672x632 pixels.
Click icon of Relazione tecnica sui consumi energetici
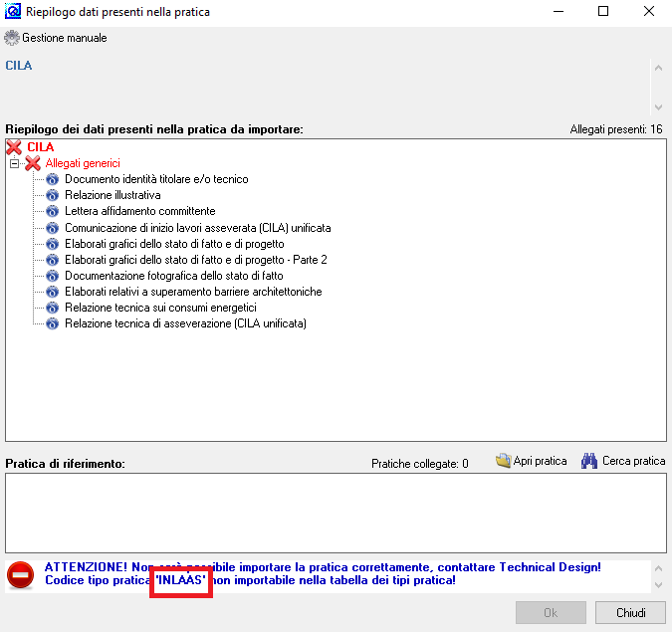point(53,308)
